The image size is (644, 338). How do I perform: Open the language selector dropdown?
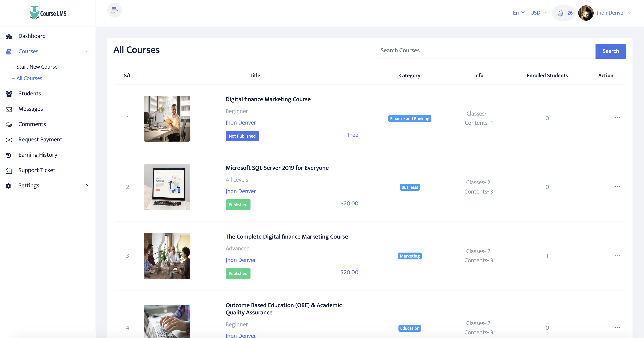click(x=518, y=12)
